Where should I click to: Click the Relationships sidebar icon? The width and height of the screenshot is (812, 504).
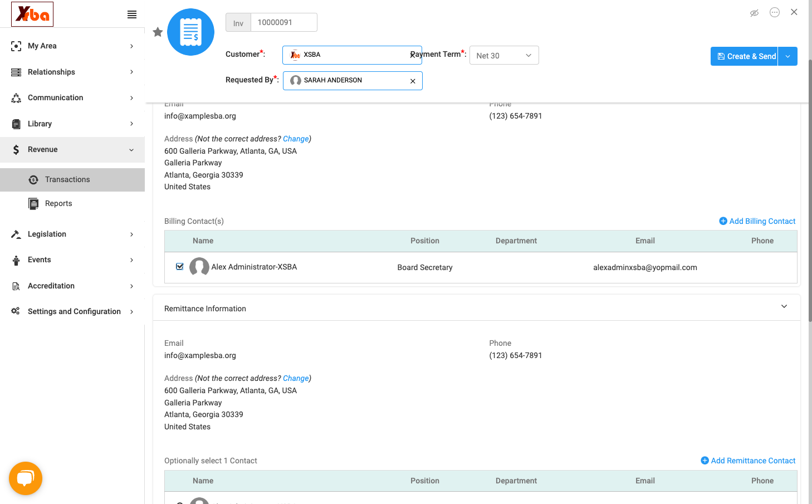[x=16, y=72]
